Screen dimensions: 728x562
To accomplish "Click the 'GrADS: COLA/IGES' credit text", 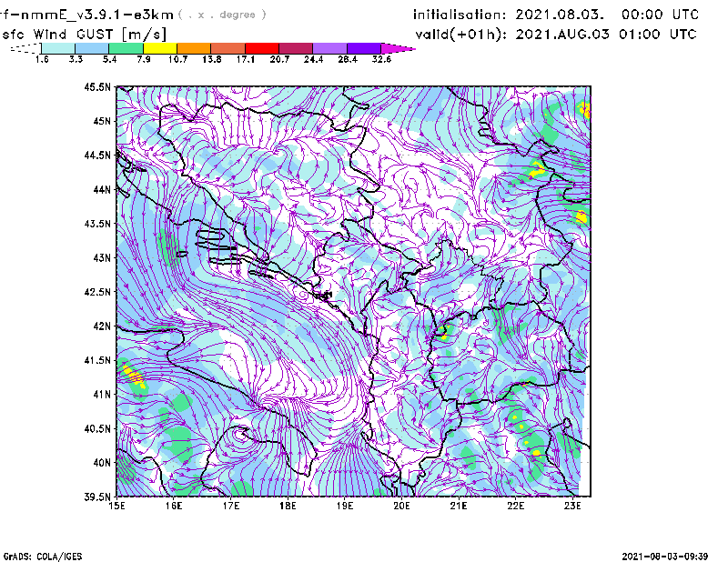I will (43, 557).
